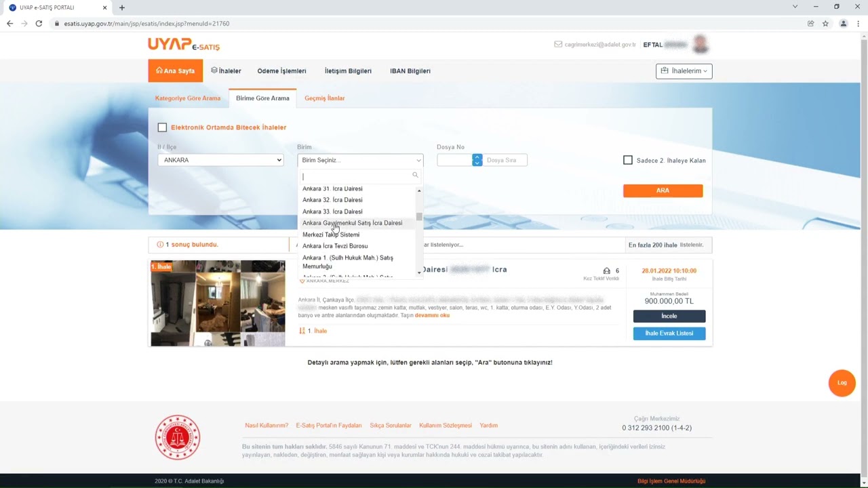Click the UYAP E-Satış logo
Screen dimensions: 868x488
184,45
